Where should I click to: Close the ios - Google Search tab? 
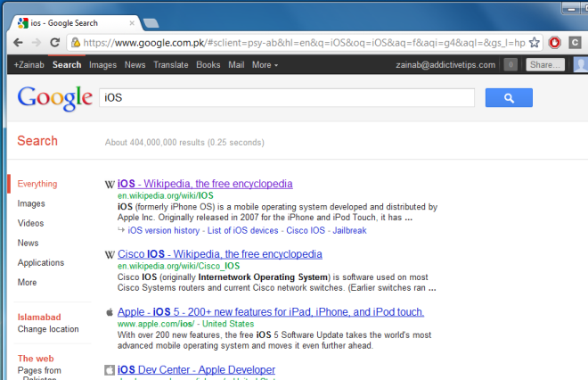[x=132, y=23]
